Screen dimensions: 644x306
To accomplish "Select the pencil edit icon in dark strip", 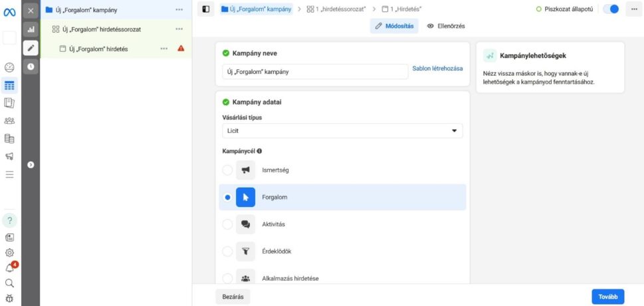I will 31,48.
